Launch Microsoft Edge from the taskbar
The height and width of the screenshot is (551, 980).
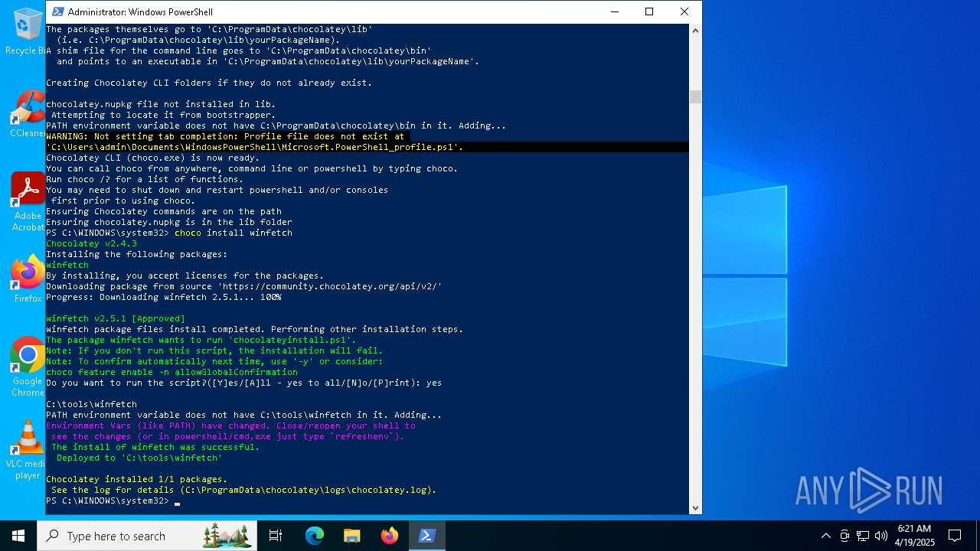point(315,536)
